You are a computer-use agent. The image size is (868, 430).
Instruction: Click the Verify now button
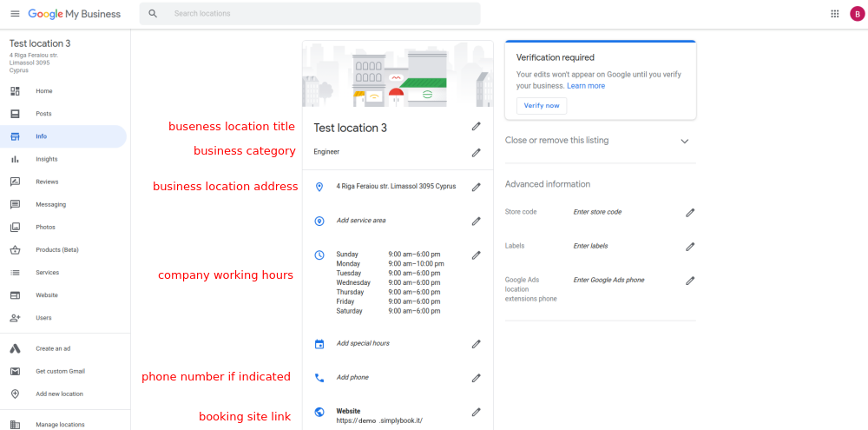click(542, 106)
